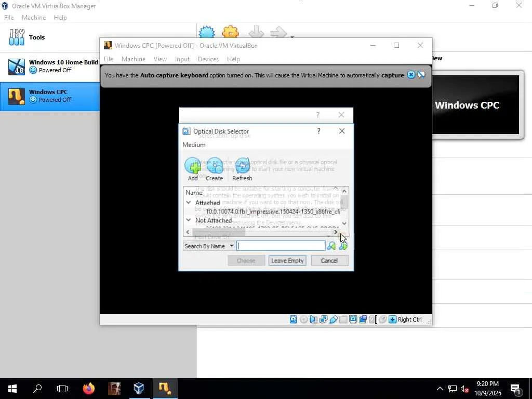This screenshot has width=532, height=399.
Task: Open Machine menu in VirtualBox Manager
Action: click(34, 17)
